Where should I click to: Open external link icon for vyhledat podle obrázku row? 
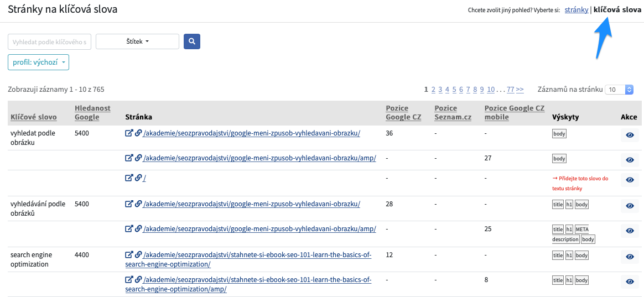pos(129,133)
